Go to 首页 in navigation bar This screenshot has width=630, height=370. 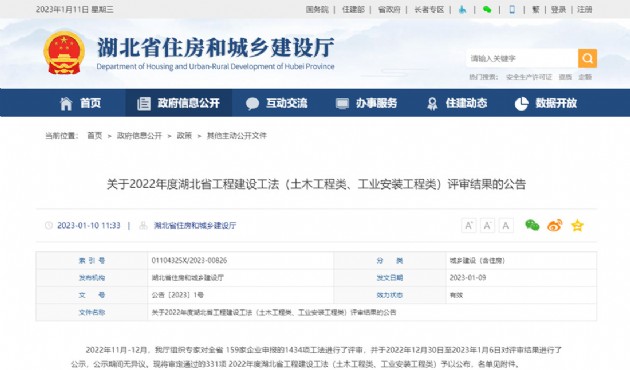pyautogui.click(x=80, y=103)
